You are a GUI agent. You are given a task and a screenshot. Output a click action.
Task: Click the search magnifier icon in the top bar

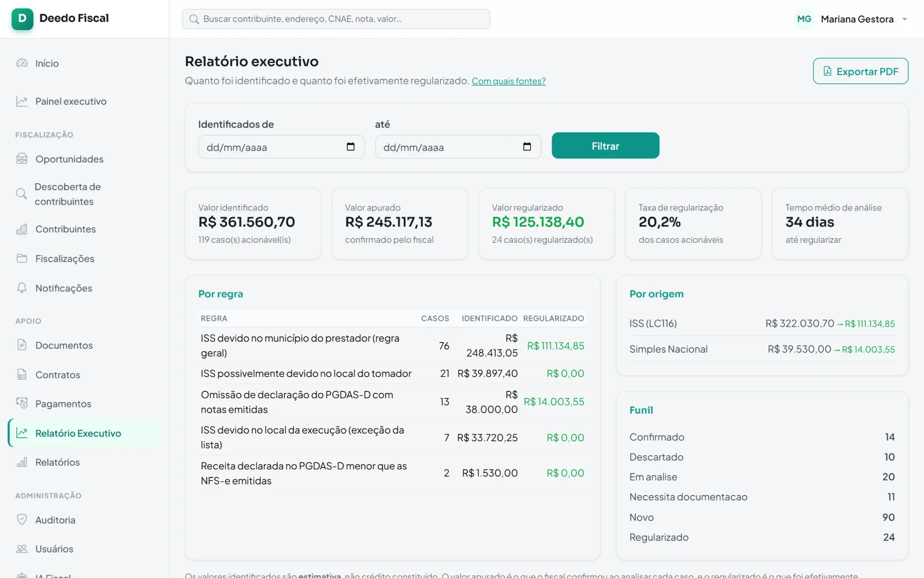(x=195, y=19)
